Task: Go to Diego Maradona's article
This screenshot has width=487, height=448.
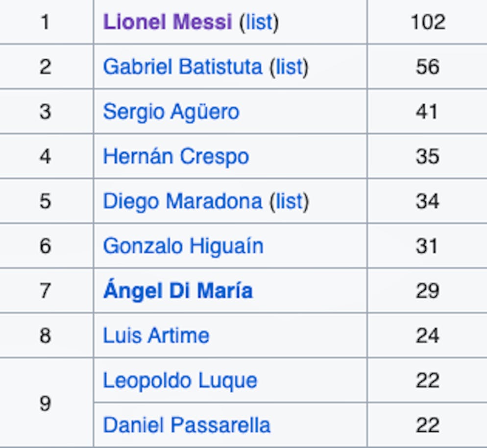Action: click(x=182, y=201)
